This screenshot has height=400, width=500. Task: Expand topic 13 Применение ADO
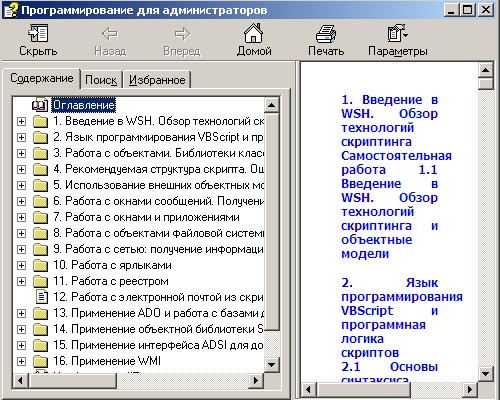coord(21,313)
